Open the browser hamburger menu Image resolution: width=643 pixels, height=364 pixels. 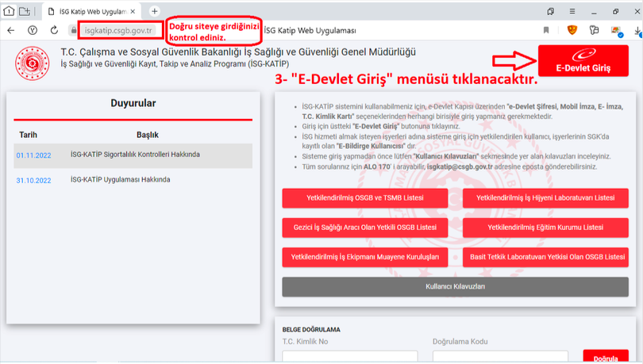click(x=571, y=11)
